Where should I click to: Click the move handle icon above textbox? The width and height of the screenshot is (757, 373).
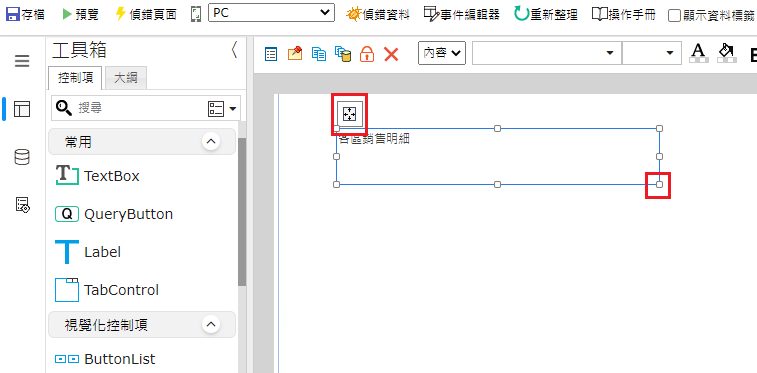[349, 114]
